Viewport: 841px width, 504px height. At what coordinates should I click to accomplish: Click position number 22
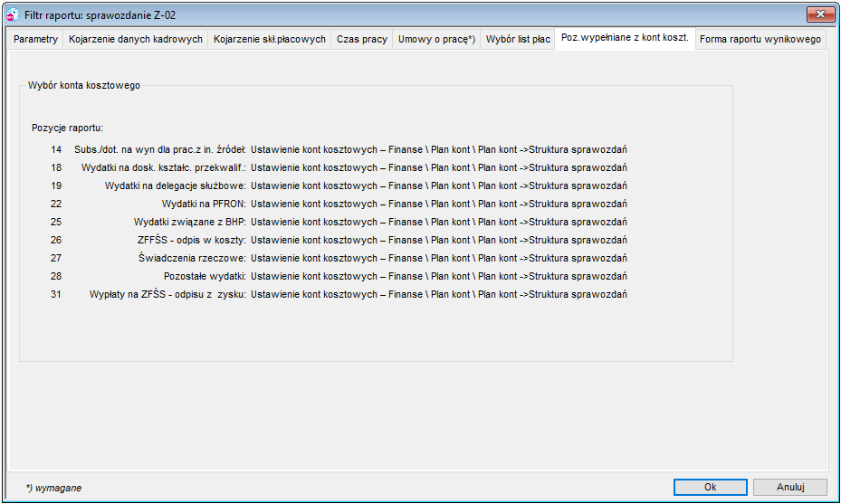[x=56, y=204]
